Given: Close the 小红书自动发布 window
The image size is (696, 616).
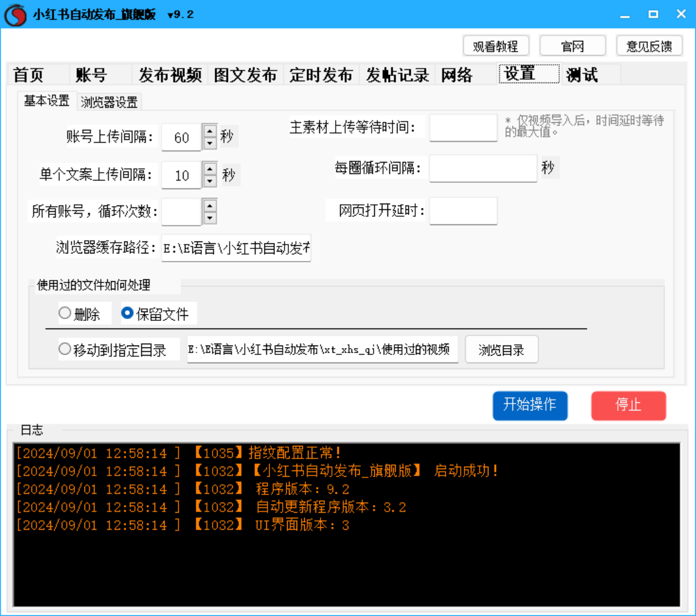Looking at the screenshot, I should tap(681, 15).
